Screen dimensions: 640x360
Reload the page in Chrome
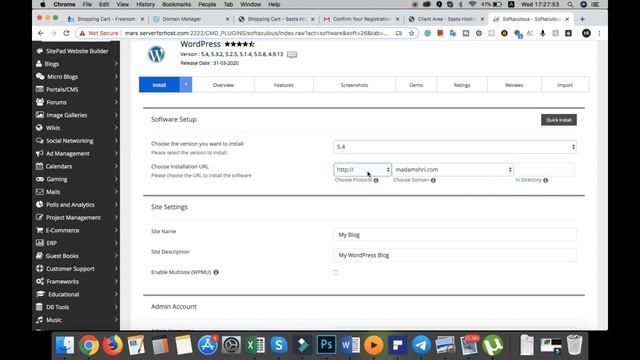66,33
